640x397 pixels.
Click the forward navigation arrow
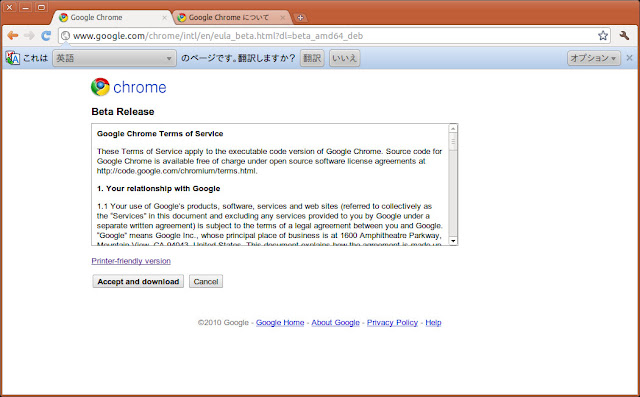[x=29, y=36]
